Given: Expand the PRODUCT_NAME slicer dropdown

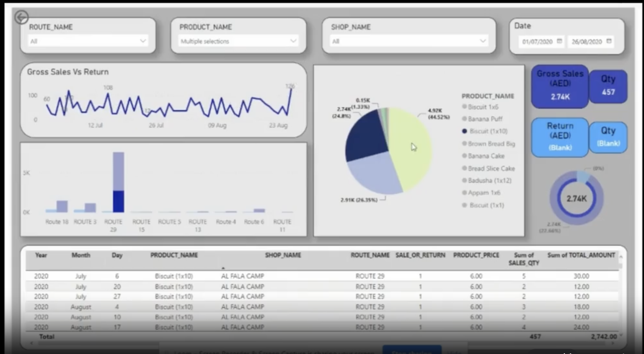Looking at the screenshot, I should coord(293,41).
